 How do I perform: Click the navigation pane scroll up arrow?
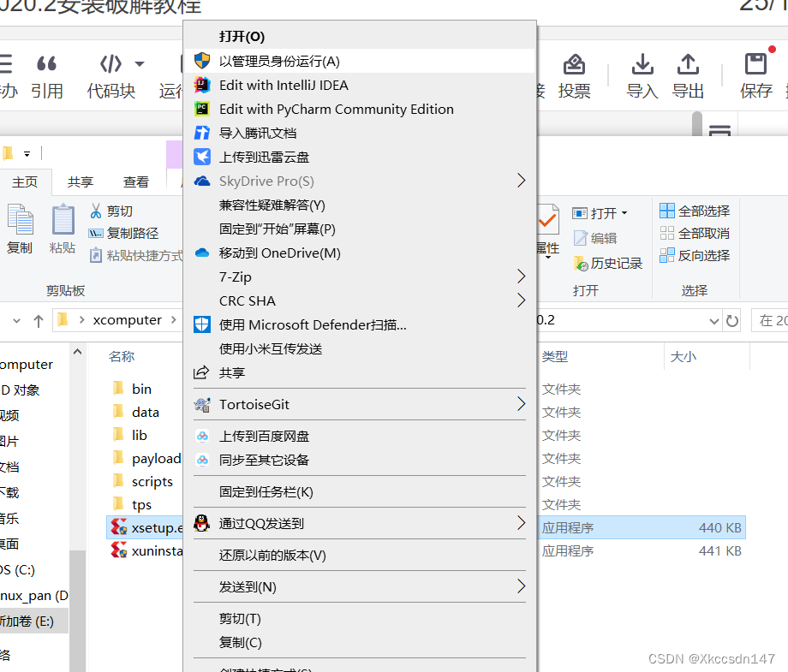coord(77,352)
